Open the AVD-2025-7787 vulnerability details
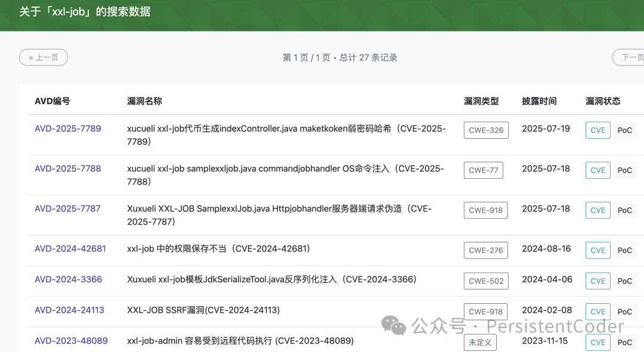Viewport: 644px width, 352px height. click(x=67, y=208)
